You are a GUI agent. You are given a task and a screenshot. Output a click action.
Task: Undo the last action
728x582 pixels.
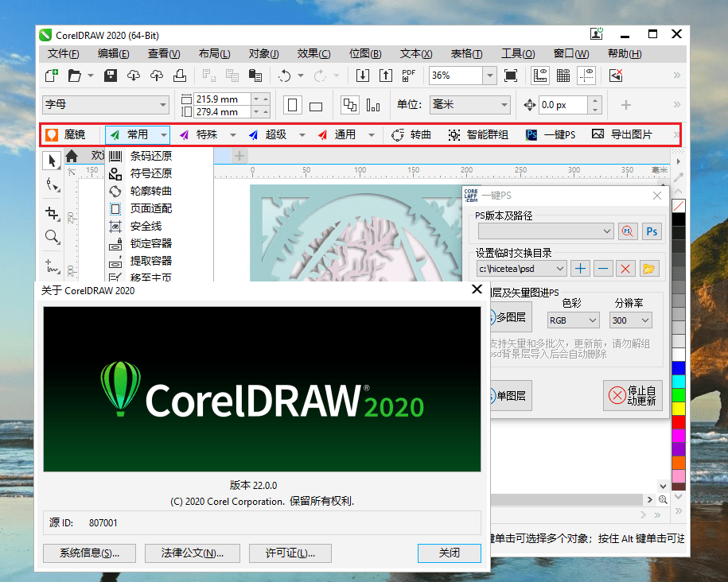[285, 76]
